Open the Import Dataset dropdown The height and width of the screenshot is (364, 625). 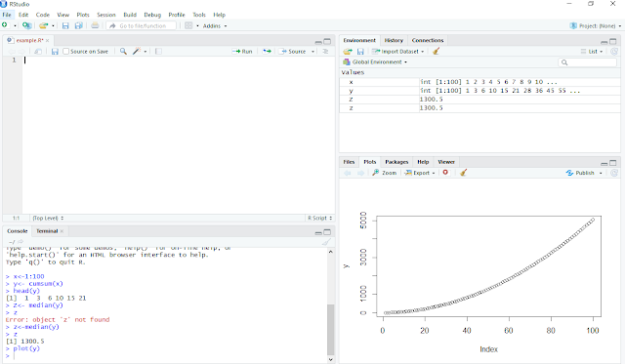pos(397,52)
